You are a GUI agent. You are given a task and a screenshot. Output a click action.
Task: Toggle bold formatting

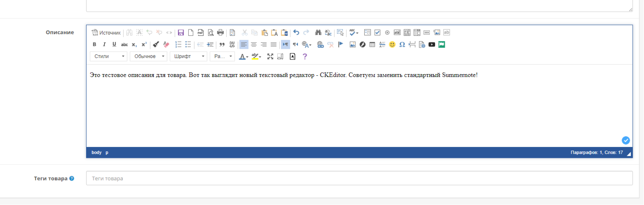[x=94, y=45]
